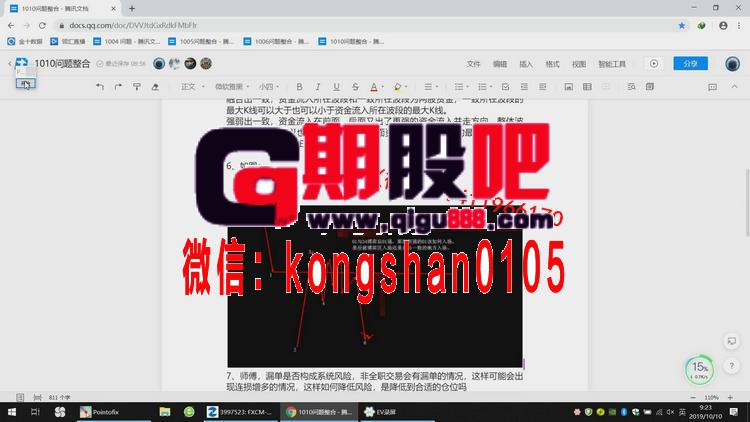This screenshot has width=750, height=422.
Task: Click the browser address bar
Action: pyautogui.click(x=364, y=25)
